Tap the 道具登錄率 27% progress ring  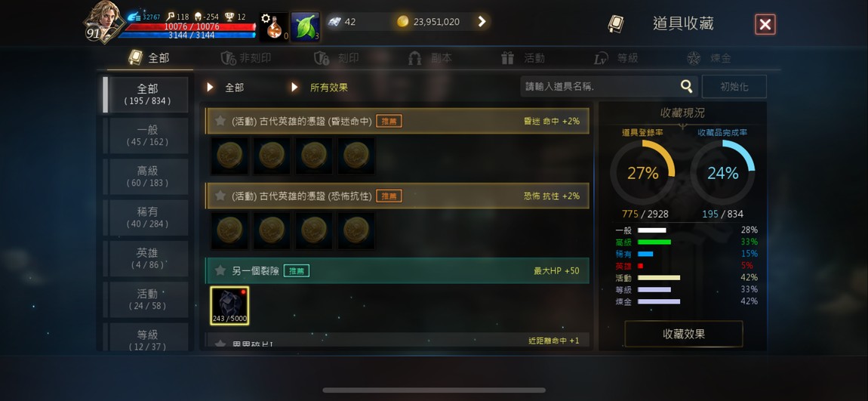pos(642,174)
